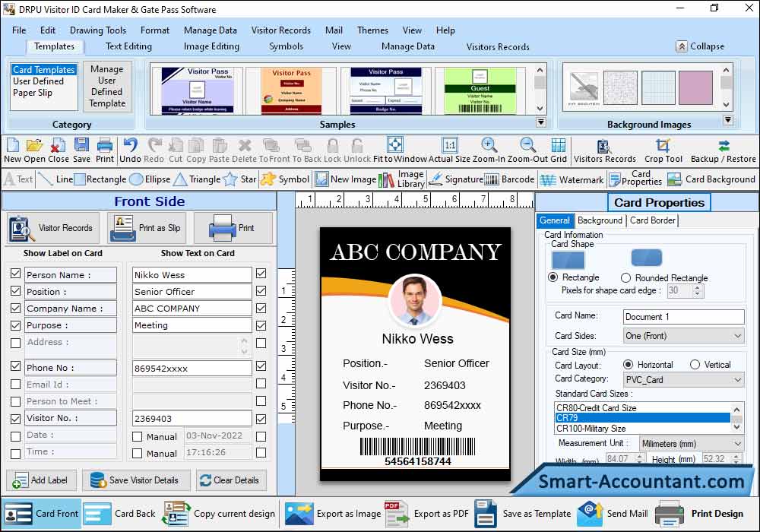
Task: Select the Triangle drawing tool
Action: point(197,179)
